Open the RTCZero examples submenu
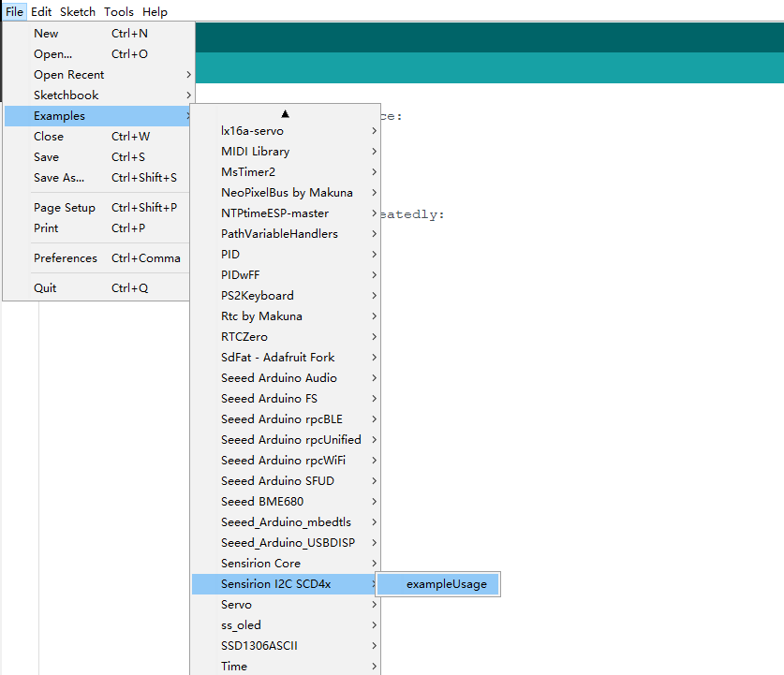Image resolution: width=784 pixels, height=675 pixels. coord(286,337)
